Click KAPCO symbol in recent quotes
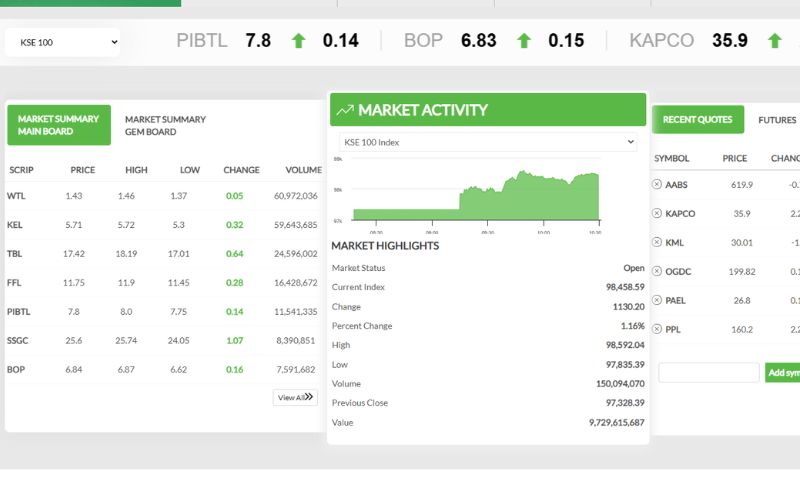The image size is (800, 480). 680,214
